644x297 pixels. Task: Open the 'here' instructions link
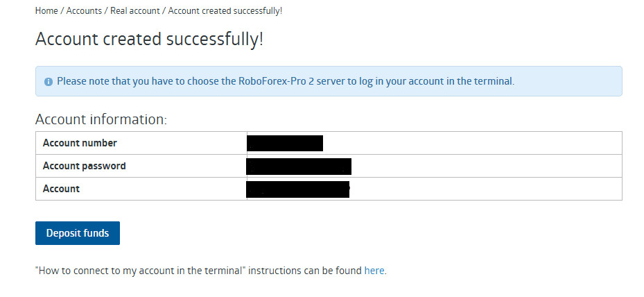374,271
